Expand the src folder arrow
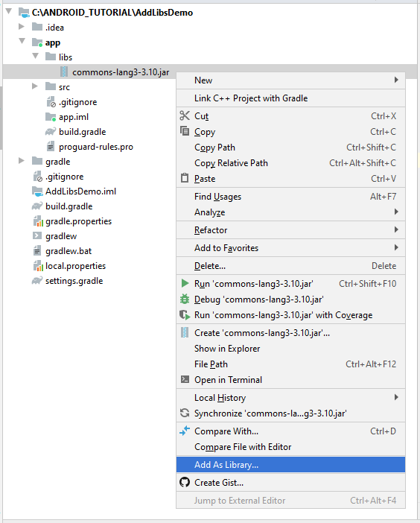 [x=35, y=86]
